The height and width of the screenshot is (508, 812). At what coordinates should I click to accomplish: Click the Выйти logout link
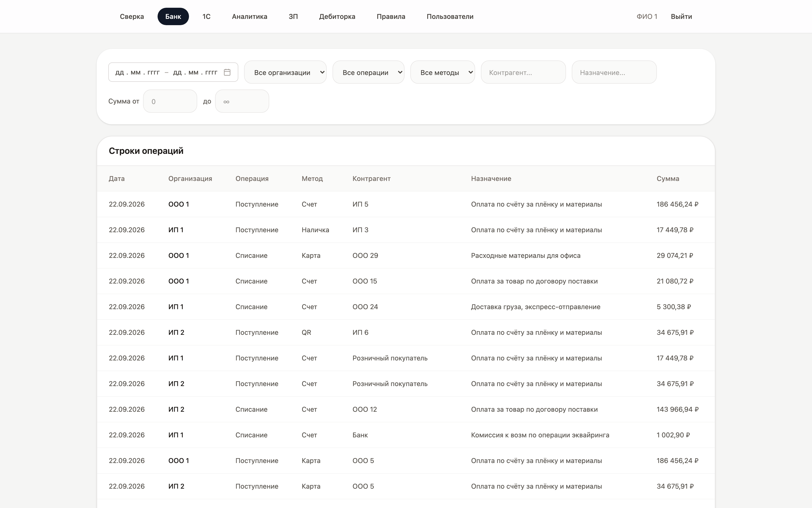[681, 16]
